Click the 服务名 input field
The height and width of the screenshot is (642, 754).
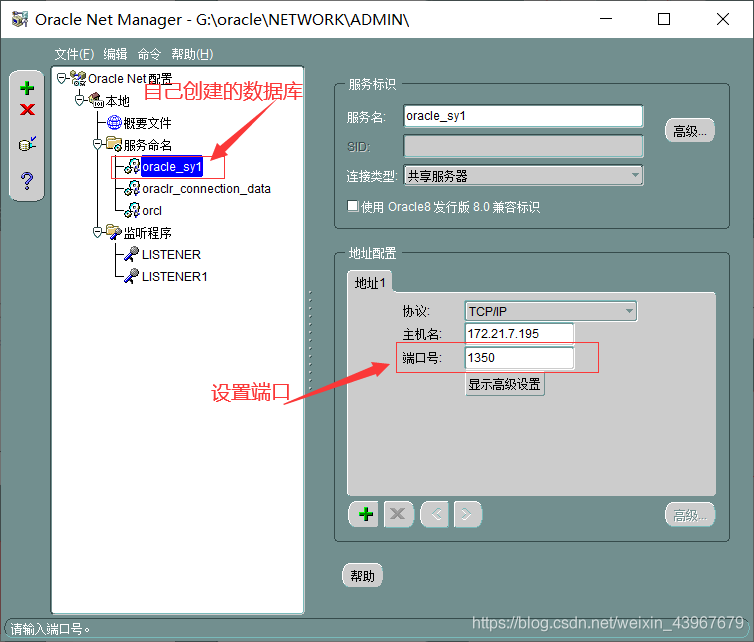[x=523, y=116]
